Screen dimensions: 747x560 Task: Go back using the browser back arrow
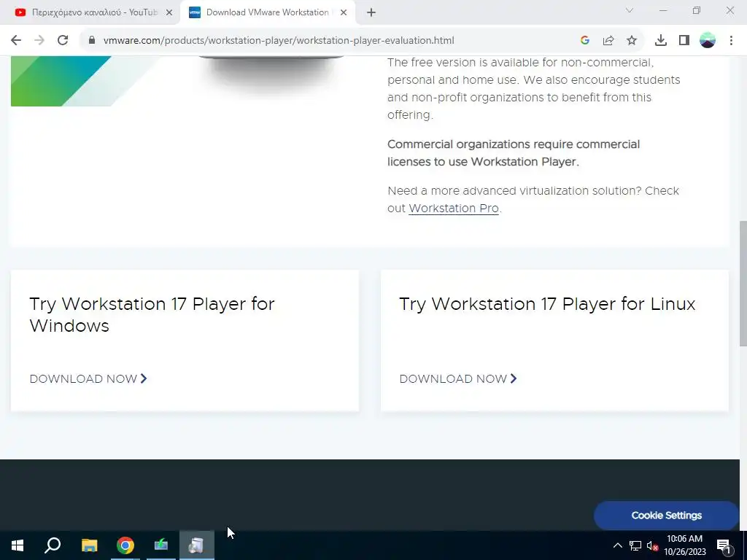[16, 41]
